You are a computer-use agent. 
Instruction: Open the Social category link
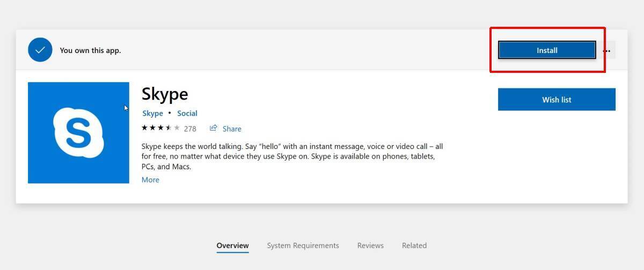[187, 113]
